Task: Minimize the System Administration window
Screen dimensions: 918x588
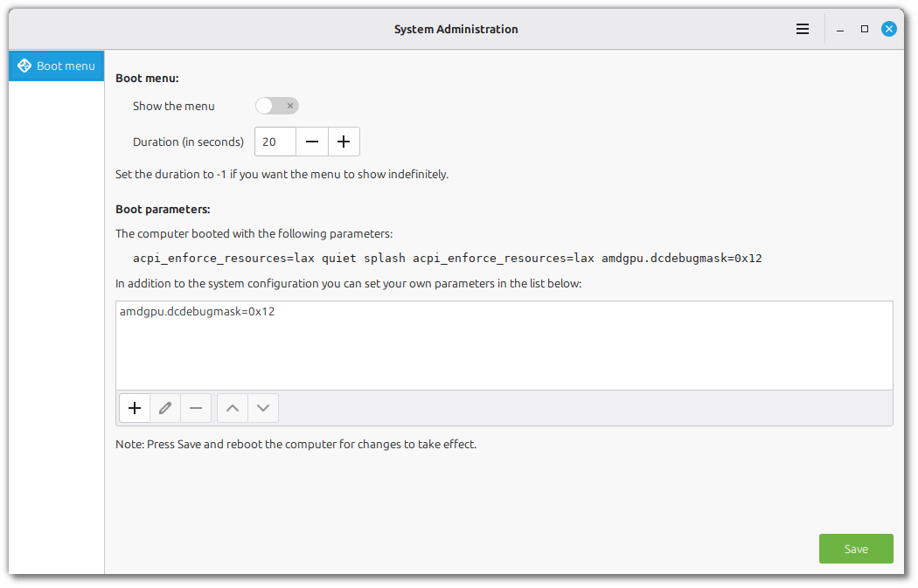Action: pos(839,28)
